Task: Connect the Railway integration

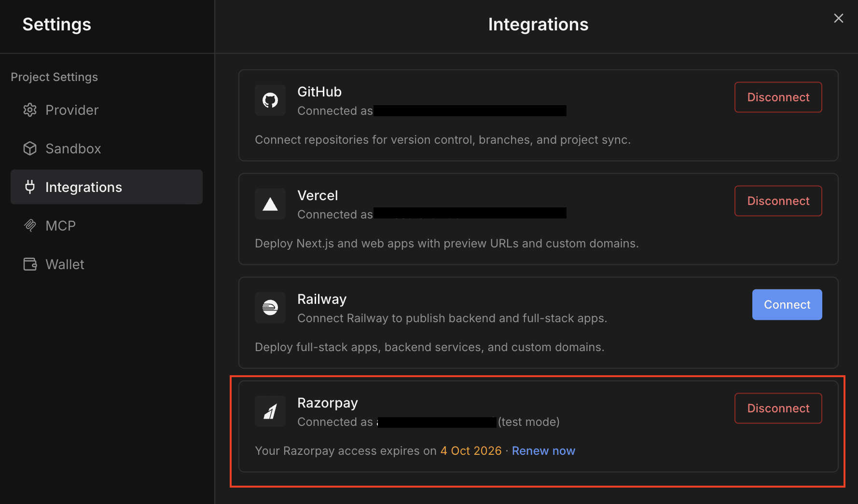Action: click(787, 305)
